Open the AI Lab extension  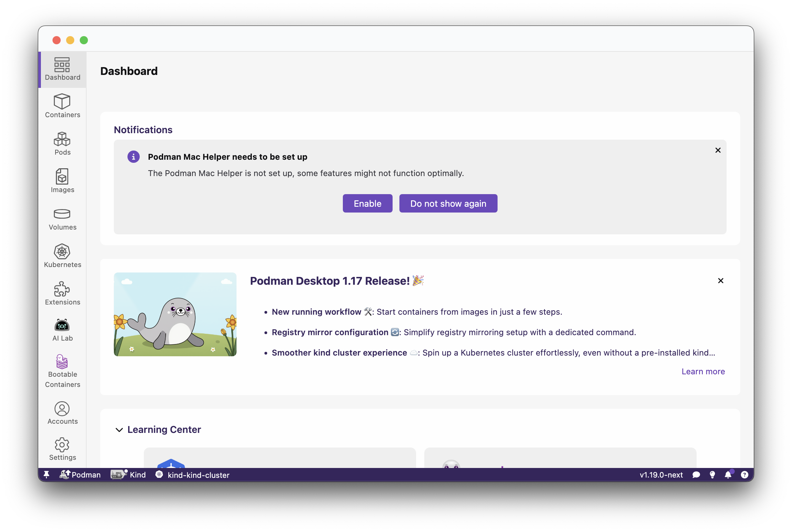(x=62, y=329)
